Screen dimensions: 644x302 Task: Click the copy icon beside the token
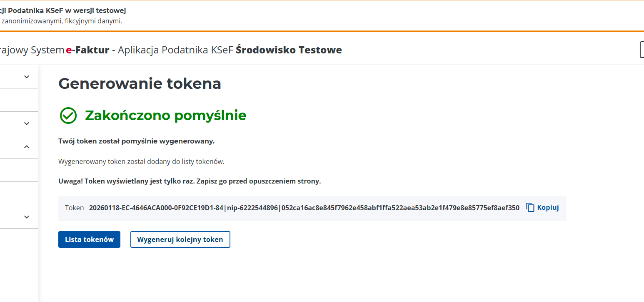pos(530,208)
